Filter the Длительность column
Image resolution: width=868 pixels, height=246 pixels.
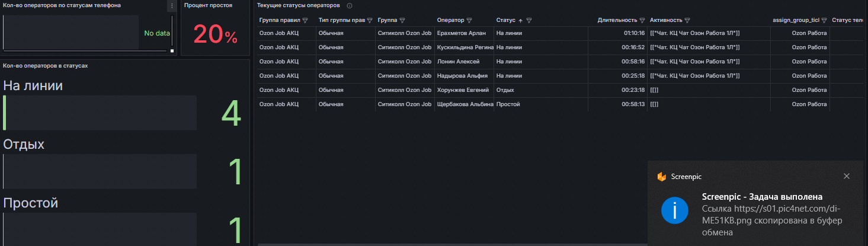pos(642,20)
